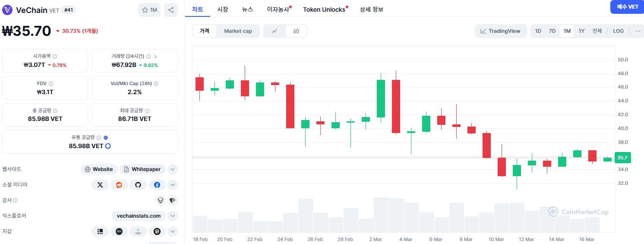Open the vechainstats.com explorer link
Viewport: 644px width, 244px height.
(139, 216)
